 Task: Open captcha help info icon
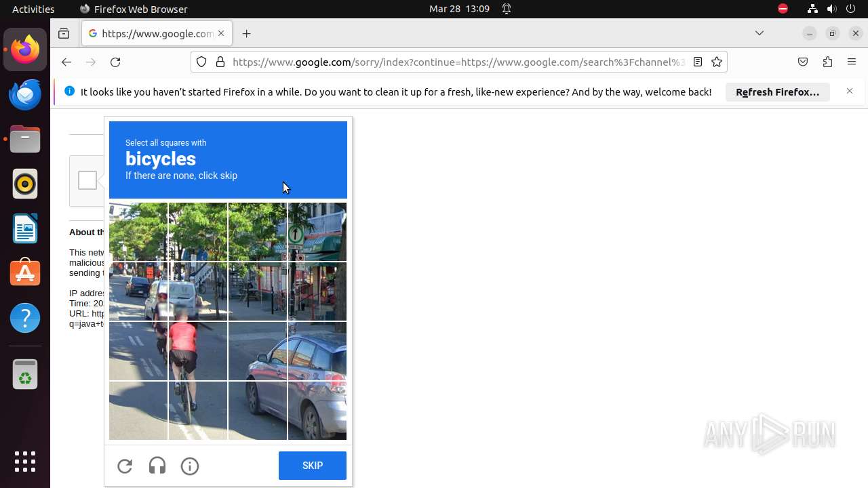point(190,466)
